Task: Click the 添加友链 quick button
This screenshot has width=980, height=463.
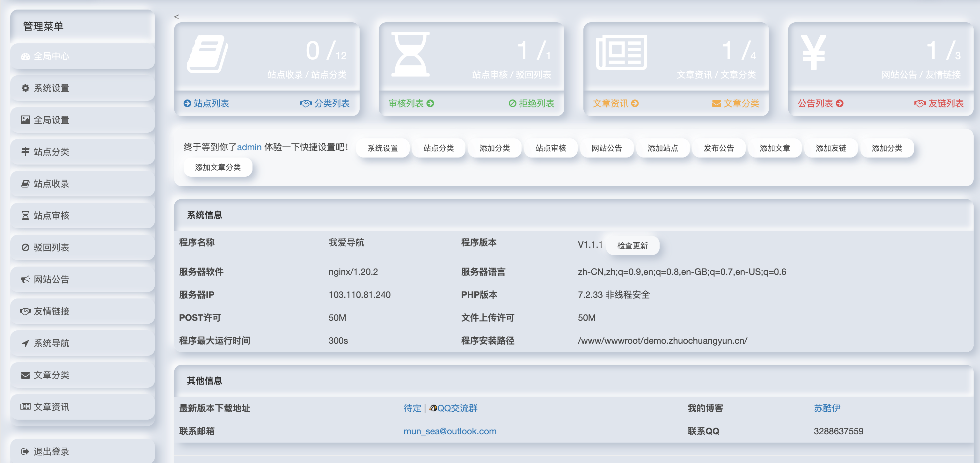Action: [831, 148]
